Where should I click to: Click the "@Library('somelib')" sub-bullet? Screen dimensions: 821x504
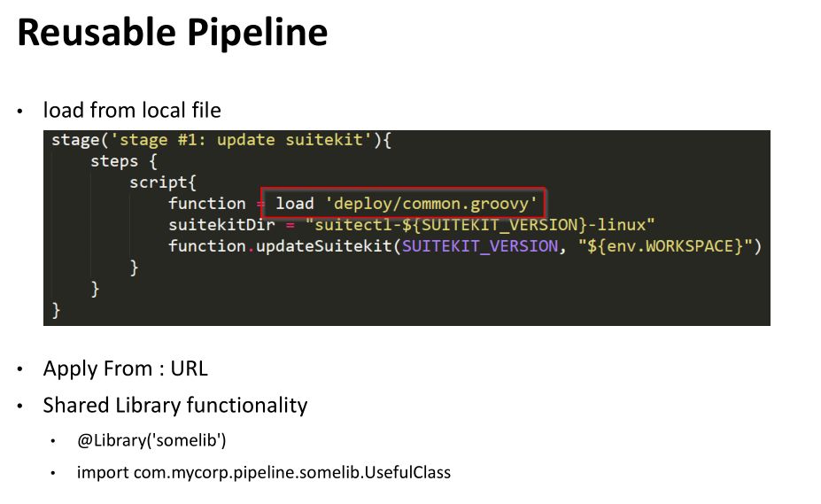click(151, 440)
